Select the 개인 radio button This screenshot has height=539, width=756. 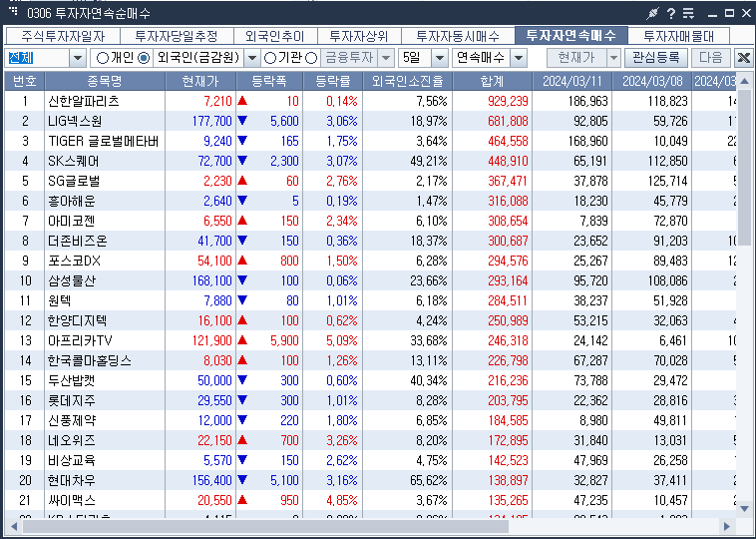[x=103, y=58]
